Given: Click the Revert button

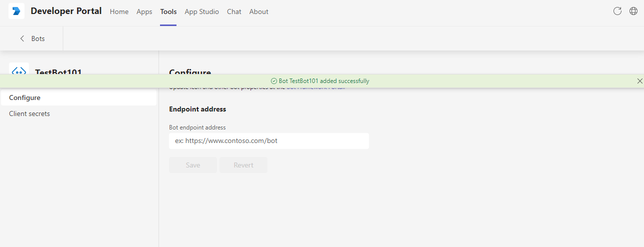Looking at the screenshot, I should coord(243,165).
